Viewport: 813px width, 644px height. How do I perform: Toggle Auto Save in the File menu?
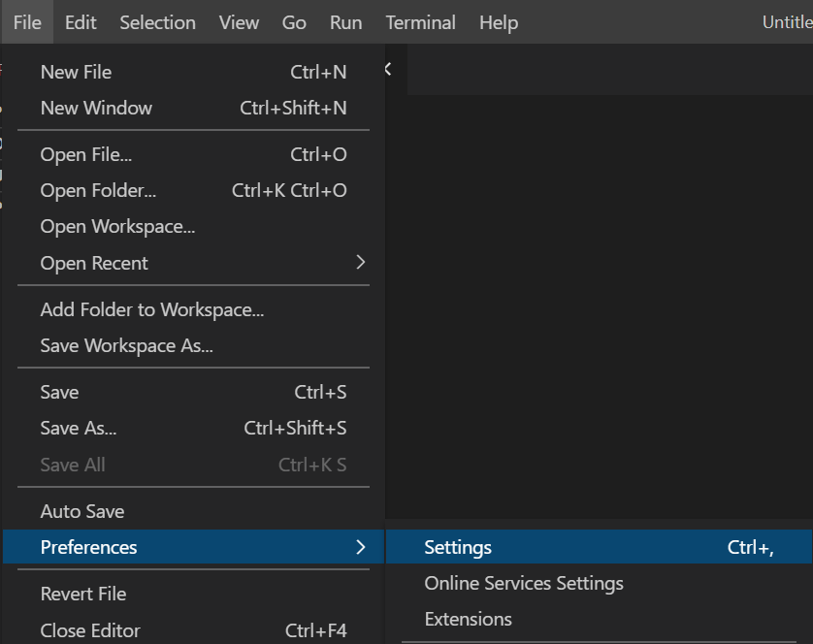[82, 511]
